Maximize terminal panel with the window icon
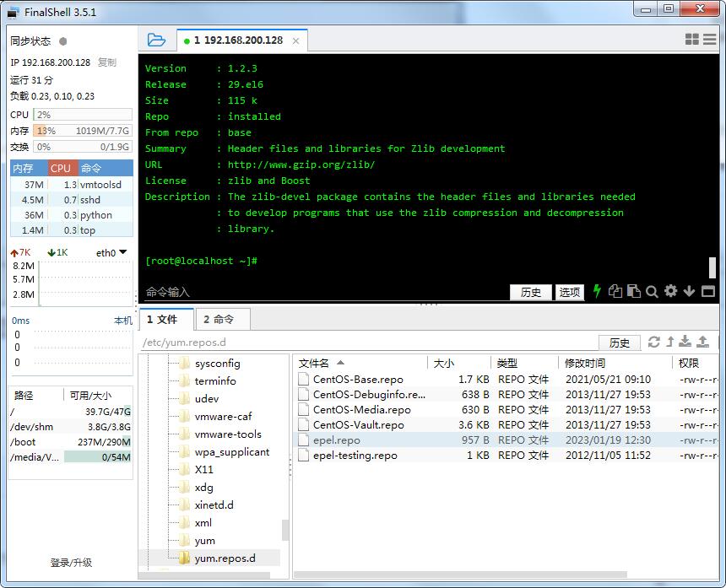The image size is (726, 588). click(x=708, y=291)
